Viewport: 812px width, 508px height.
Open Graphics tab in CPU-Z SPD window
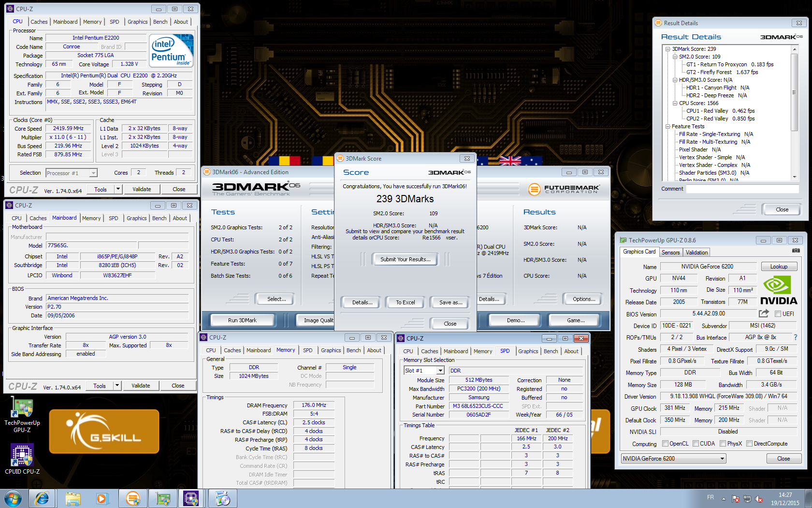[528, 351]
